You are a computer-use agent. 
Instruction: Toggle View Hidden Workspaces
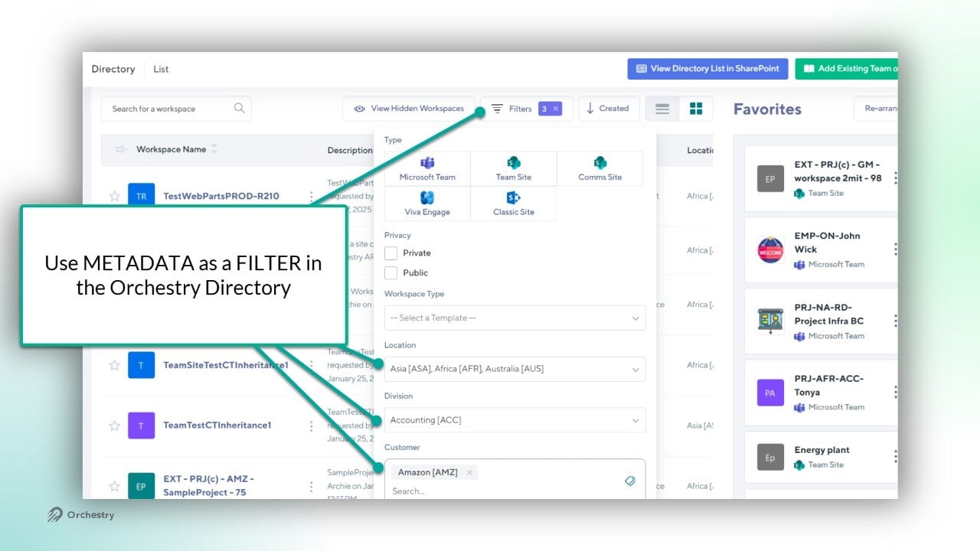pos(409,109)
